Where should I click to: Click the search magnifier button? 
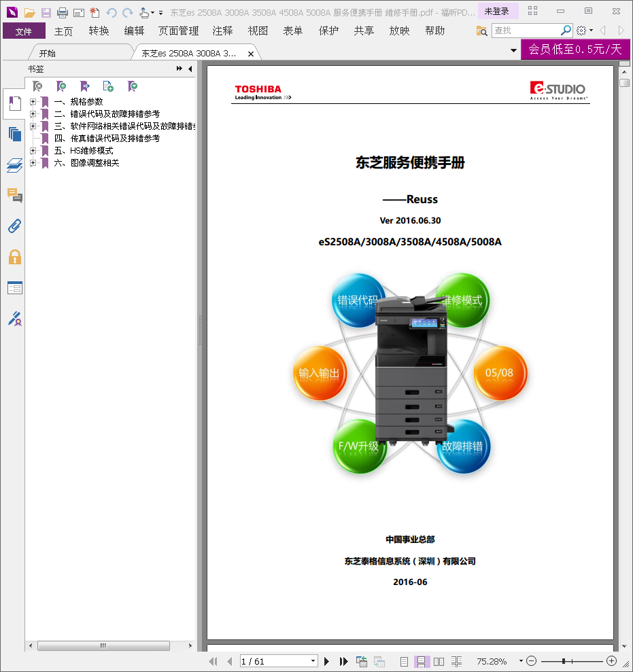566,31
